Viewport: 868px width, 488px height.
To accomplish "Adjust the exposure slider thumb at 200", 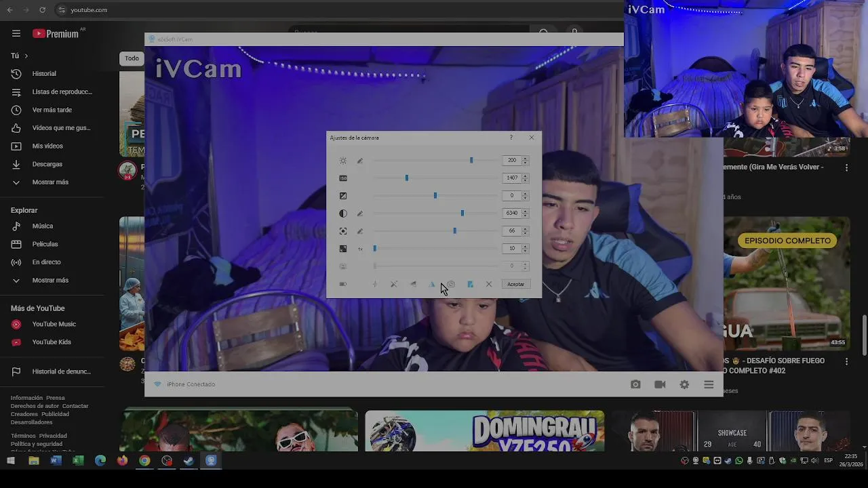I will tap(471, 161).
